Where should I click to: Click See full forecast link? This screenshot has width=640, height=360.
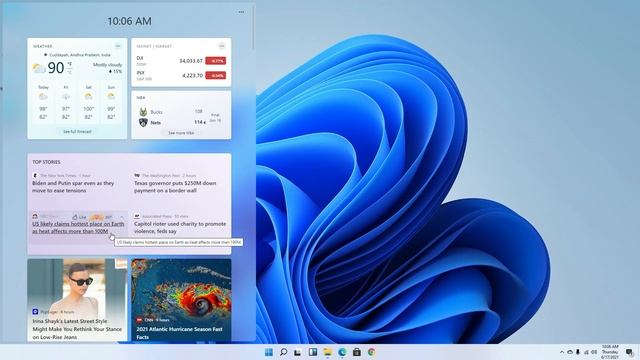pos(77,132)
